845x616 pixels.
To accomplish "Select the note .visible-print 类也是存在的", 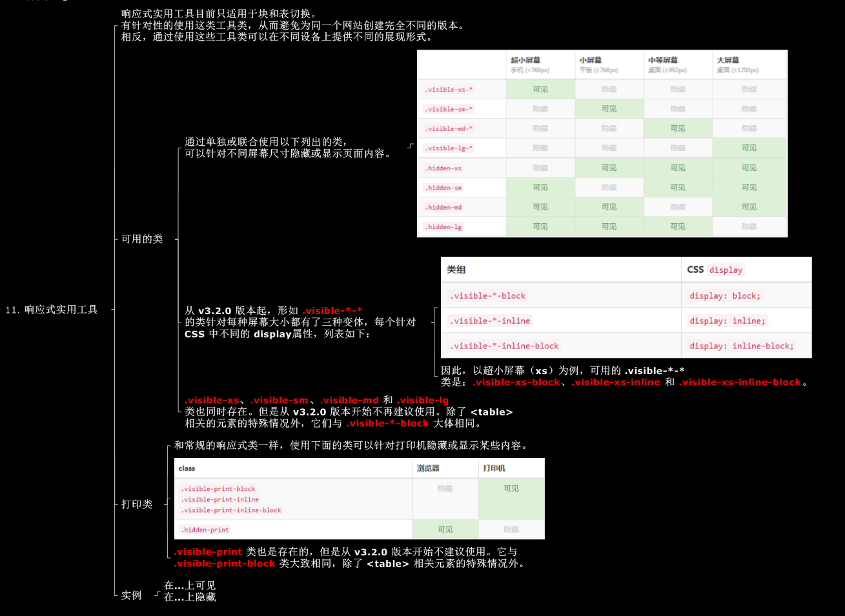I will (x=351, y=557).
